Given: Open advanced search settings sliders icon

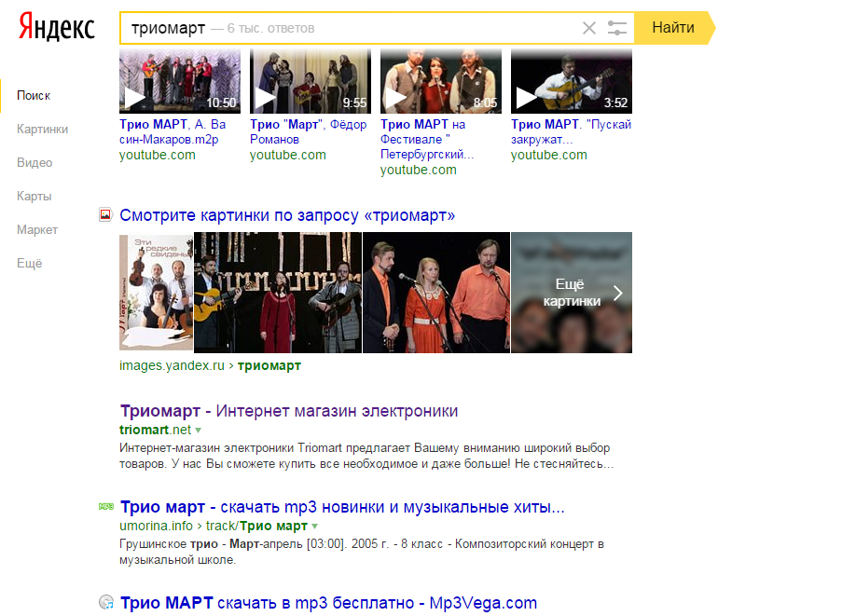Looking at the screenshot, I should tap(617, 28).
